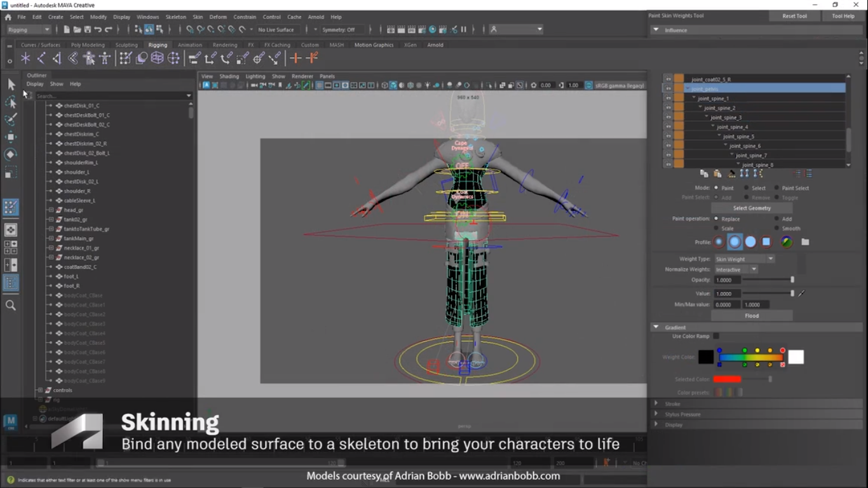Click the Save Scene disk icon
The height and width of the screenshot is (488, 868).
tap(88, 29)
